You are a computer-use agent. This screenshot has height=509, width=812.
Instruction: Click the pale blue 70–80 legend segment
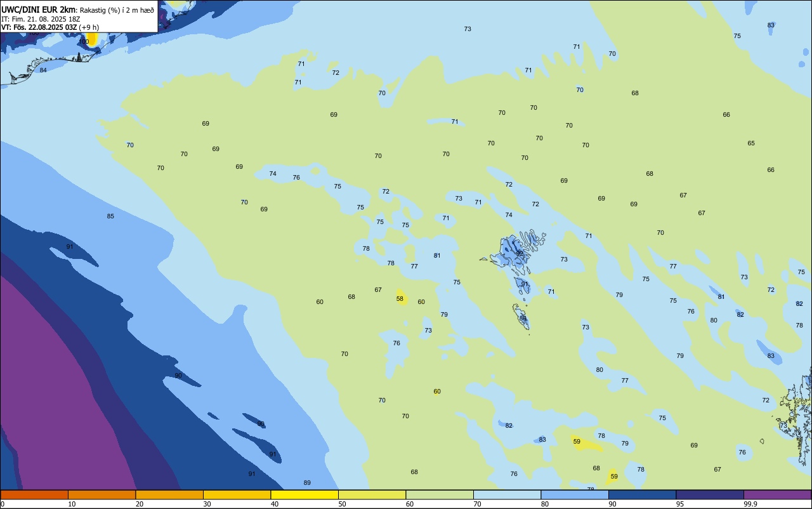click(x=507, y=494)
